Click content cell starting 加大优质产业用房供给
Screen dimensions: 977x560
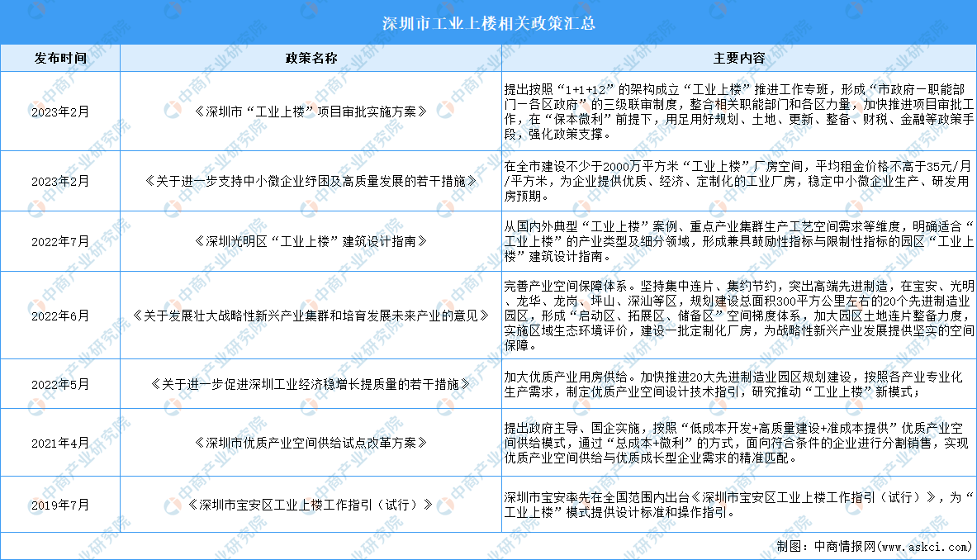click(x=739, y=384)
